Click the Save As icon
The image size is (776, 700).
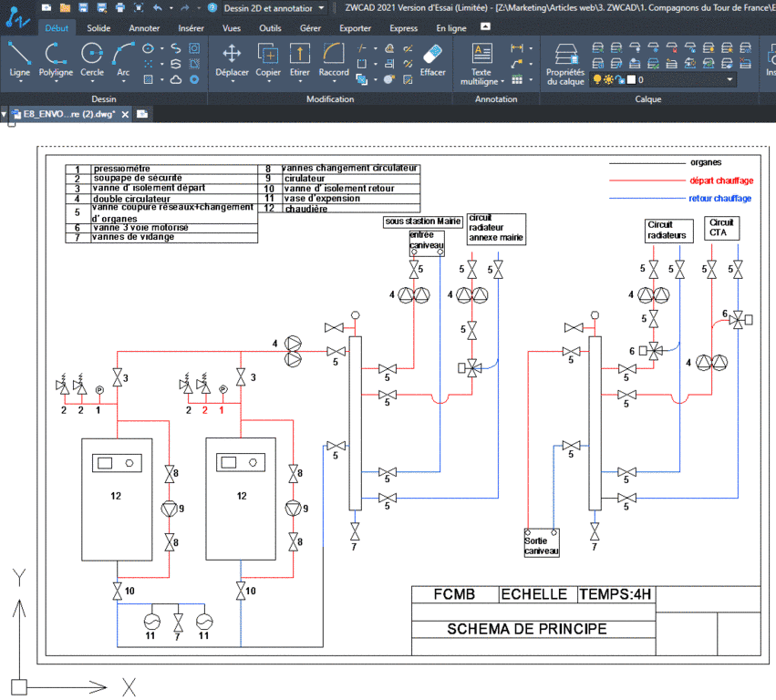(x=102, y=7)
